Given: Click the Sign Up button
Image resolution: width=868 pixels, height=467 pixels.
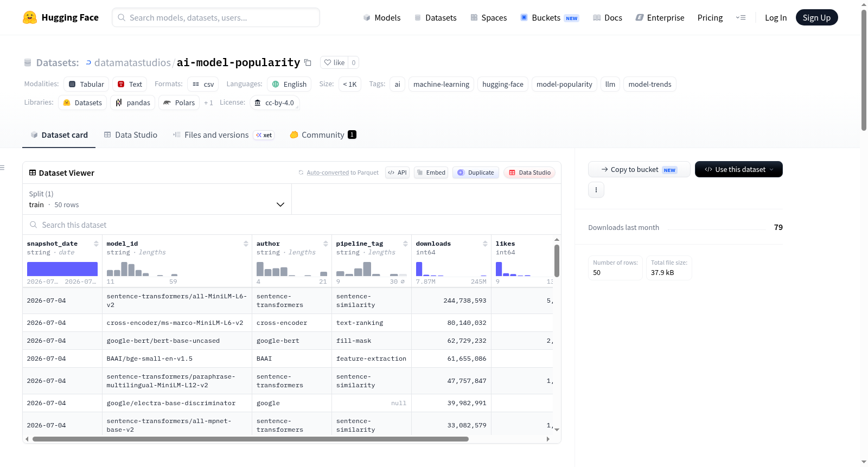Looking at the screenshot, I should [816, 17].
